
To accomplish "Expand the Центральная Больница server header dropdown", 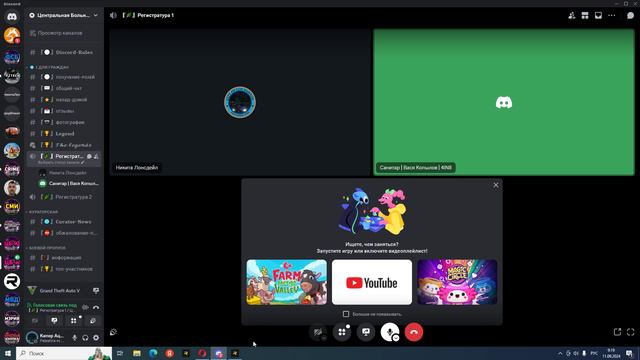I will coord(63,15).
